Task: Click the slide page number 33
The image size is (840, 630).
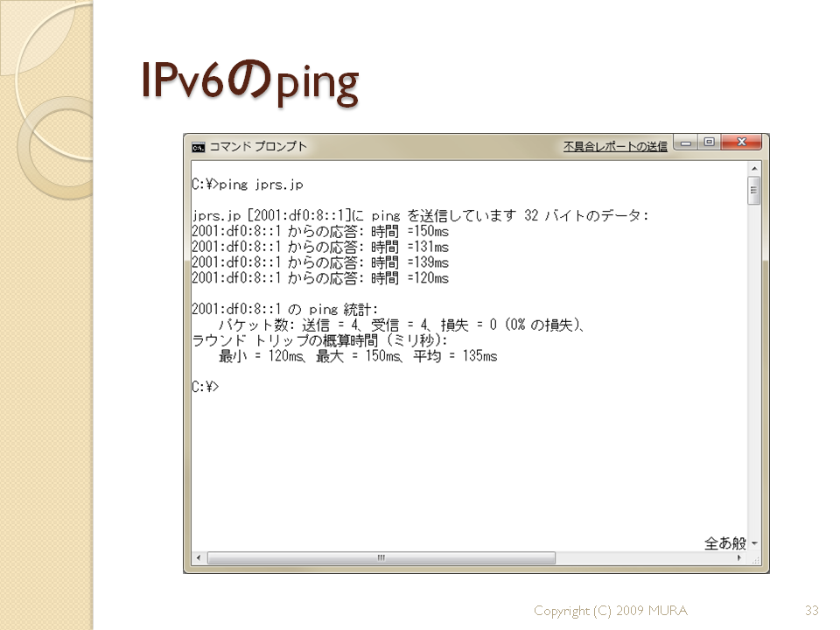Action: coord(812,610)
